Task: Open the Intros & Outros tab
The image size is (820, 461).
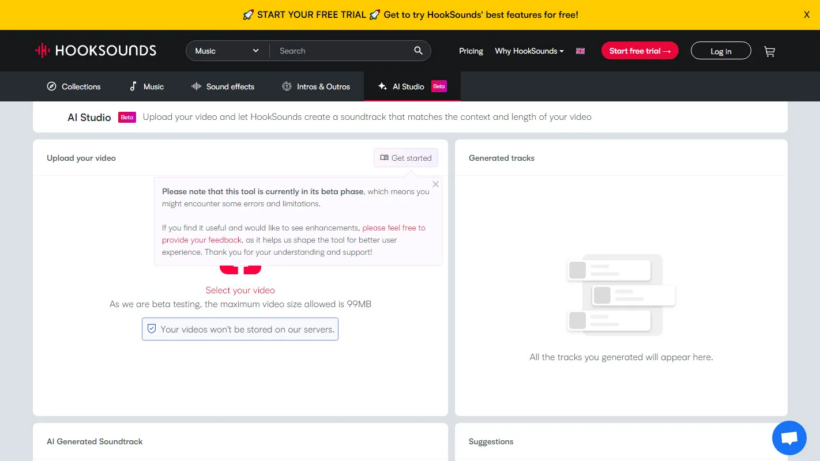Action: coord(316,86)
